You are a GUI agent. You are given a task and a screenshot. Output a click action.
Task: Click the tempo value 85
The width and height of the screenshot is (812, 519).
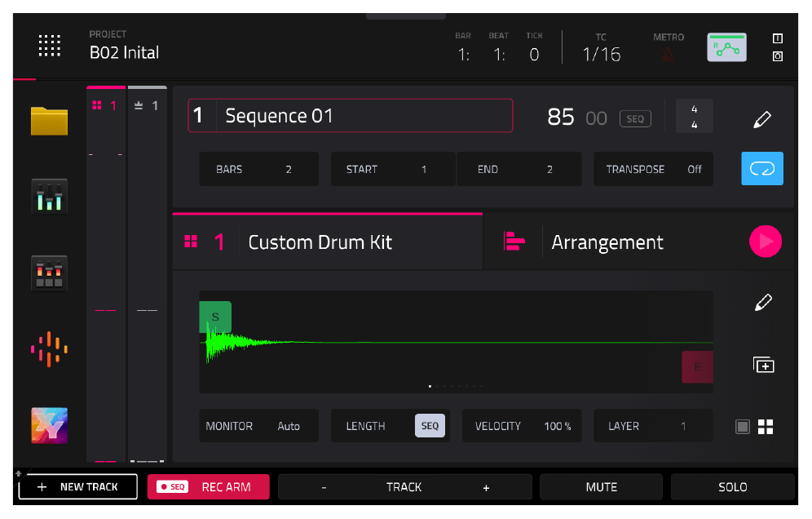pos(561,118)
